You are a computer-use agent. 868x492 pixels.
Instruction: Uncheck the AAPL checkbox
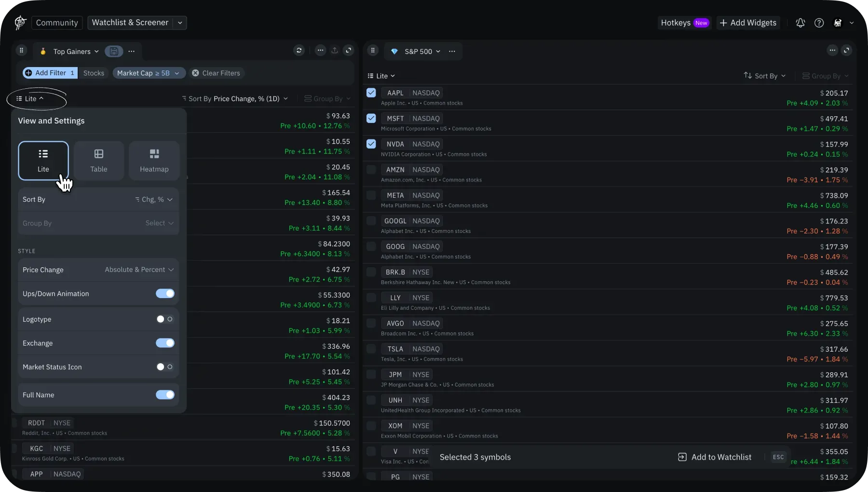[371, 93]
